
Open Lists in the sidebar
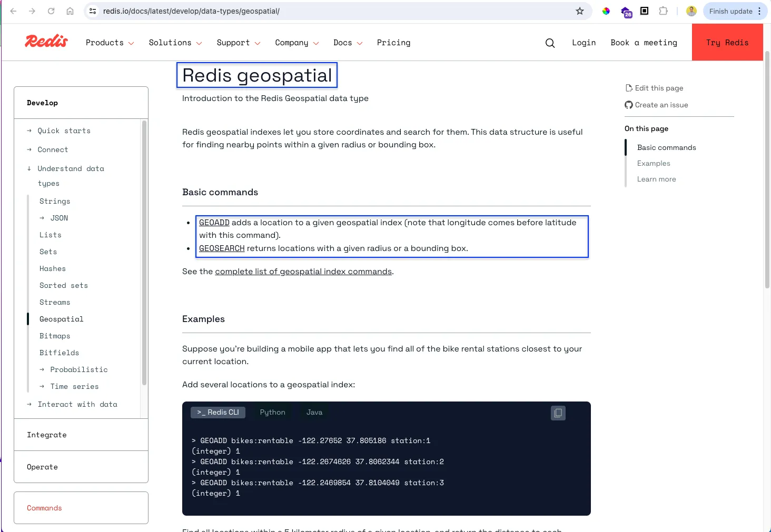[x=51, y=235]
